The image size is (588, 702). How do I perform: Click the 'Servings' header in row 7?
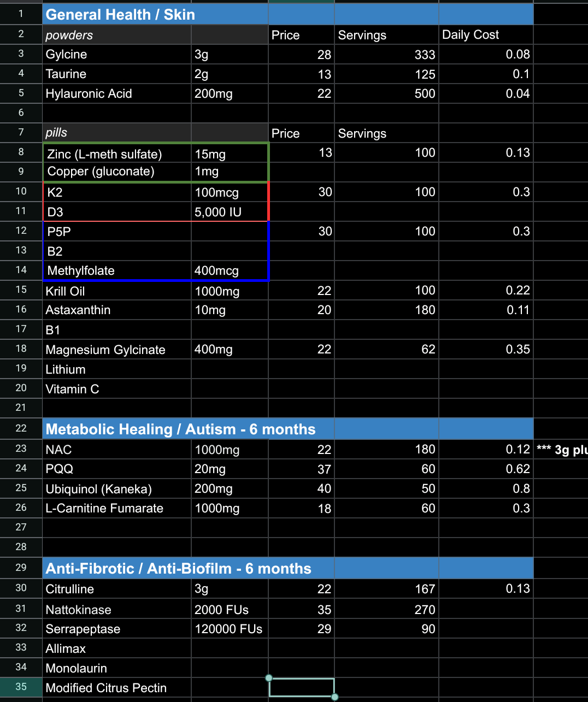click(x=386, y=133)
